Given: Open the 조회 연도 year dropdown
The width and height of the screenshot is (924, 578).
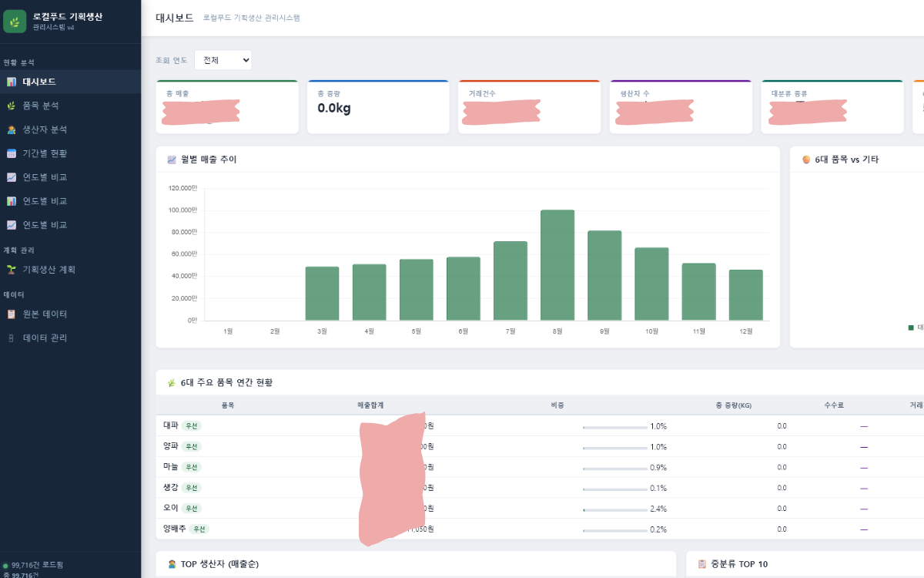Looking at the screenshot, I should coord(223,60).
